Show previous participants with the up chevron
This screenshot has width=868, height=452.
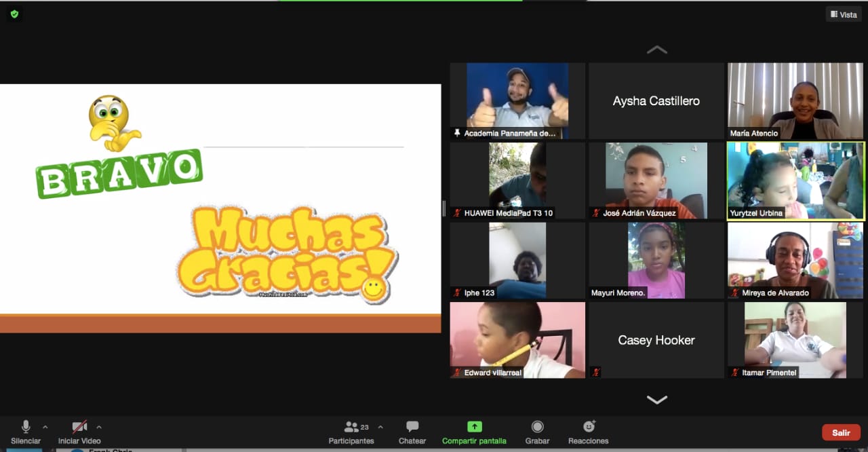tap(656, 50)
